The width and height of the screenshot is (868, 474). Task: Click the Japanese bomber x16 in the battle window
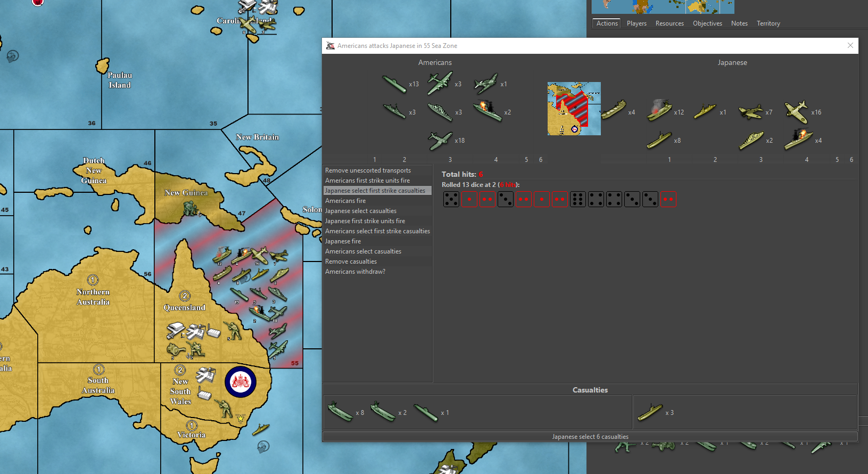click(797, 112)
